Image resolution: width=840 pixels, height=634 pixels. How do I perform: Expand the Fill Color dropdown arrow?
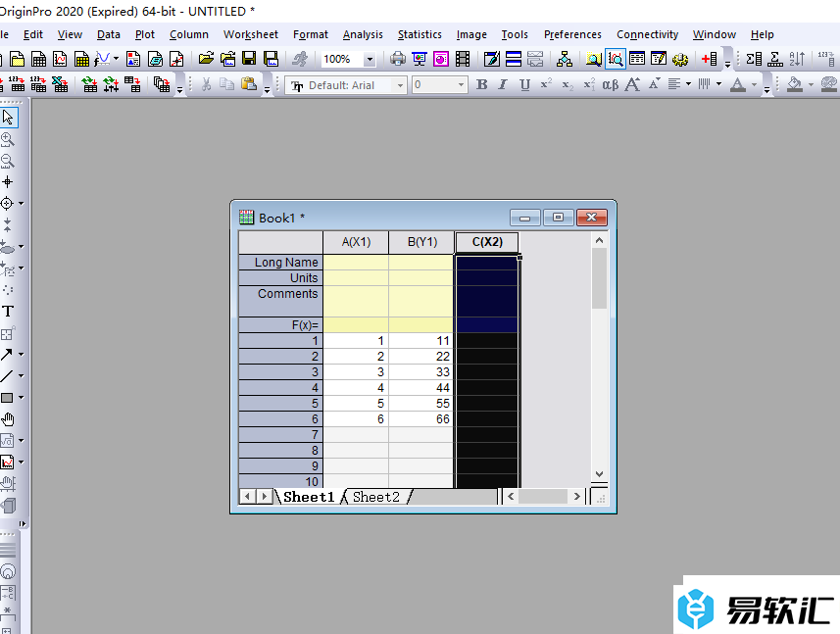[811, 84]
